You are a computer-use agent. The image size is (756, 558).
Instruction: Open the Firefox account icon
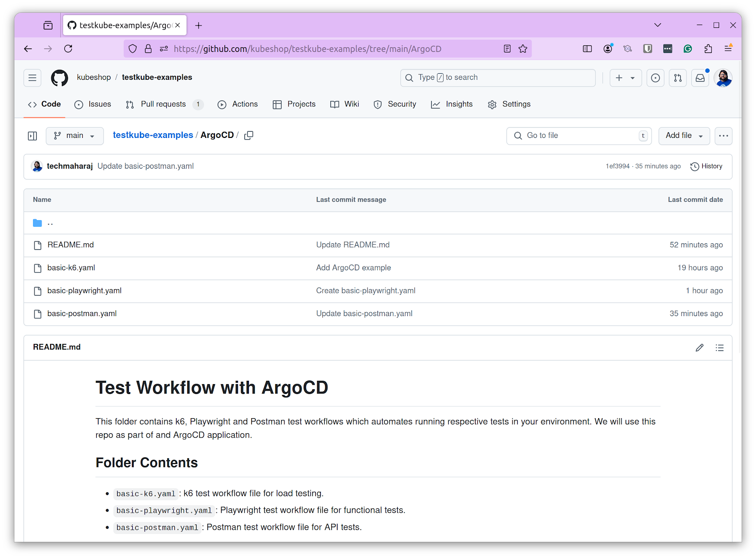[608, 49]
